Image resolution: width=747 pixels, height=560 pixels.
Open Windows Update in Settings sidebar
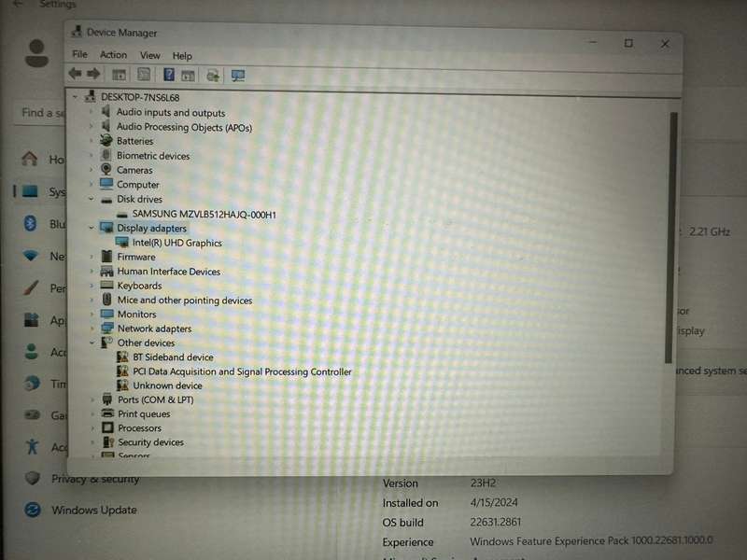(94, 510)
